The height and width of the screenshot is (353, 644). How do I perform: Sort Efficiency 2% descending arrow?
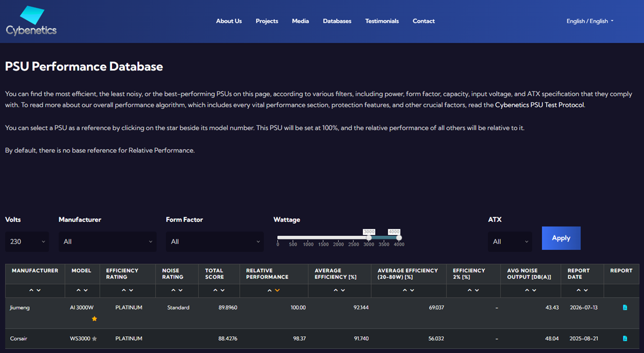coord(477,290)
